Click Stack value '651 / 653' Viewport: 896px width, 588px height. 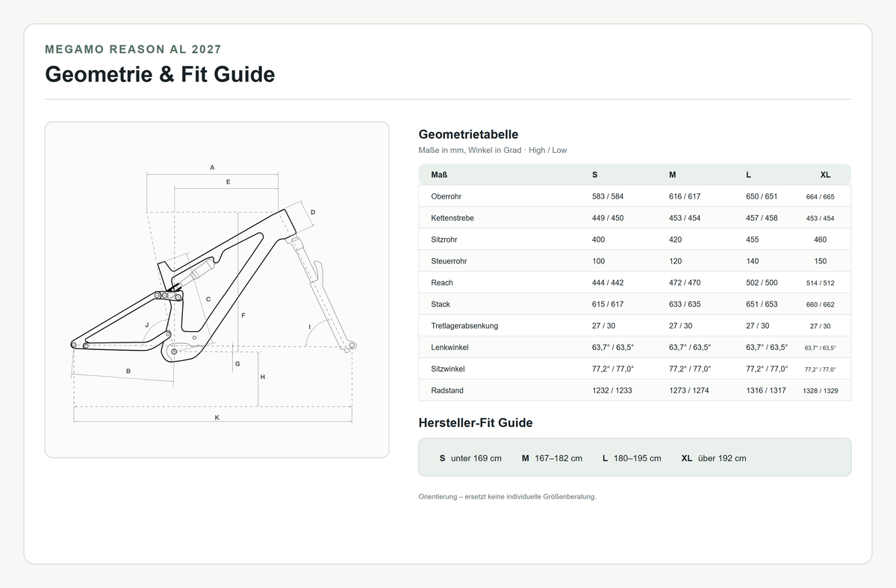762,304
